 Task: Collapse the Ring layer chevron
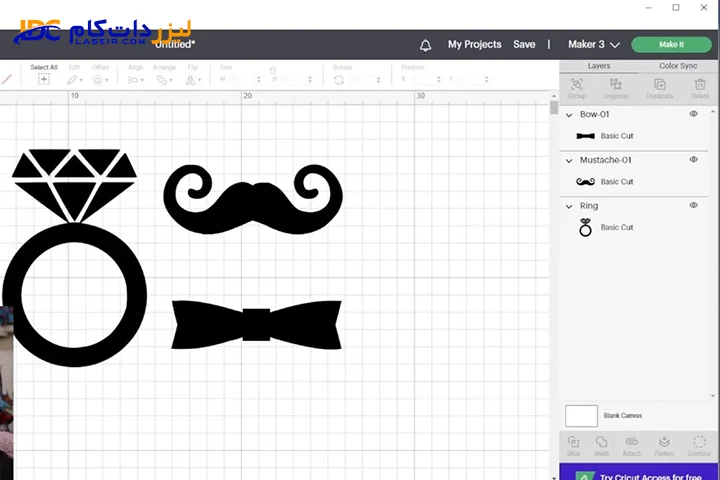coord(570,207)
